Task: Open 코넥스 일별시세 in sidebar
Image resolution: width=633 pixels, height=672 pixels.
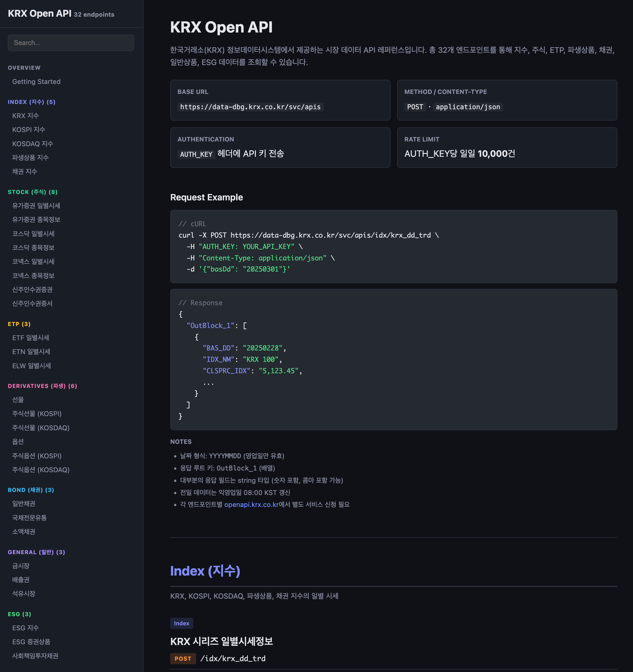Action: click(33, 261)
